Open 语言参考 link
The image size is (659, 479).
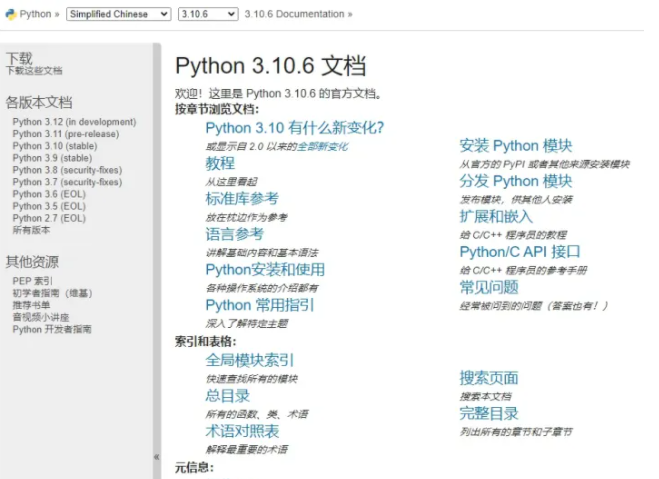pyautogui.click(x=235, y=234)
